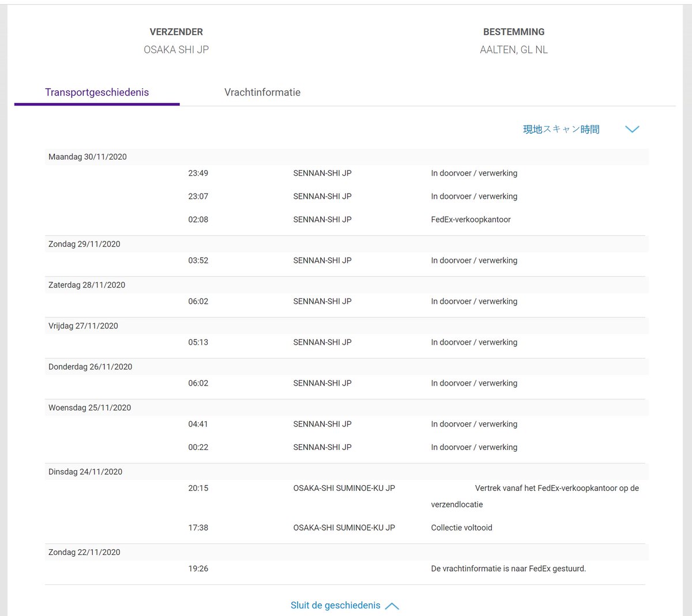Click the 05:13 time entry

coord(198,342)
